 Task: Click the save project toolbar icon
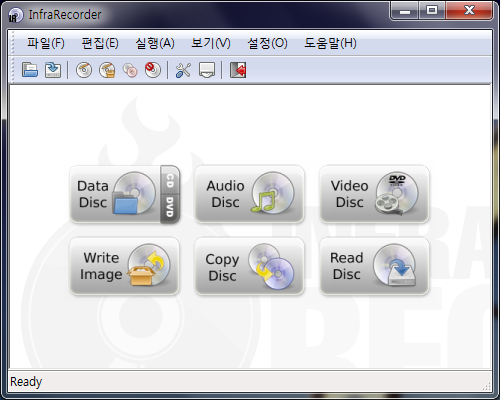(53, 70)
